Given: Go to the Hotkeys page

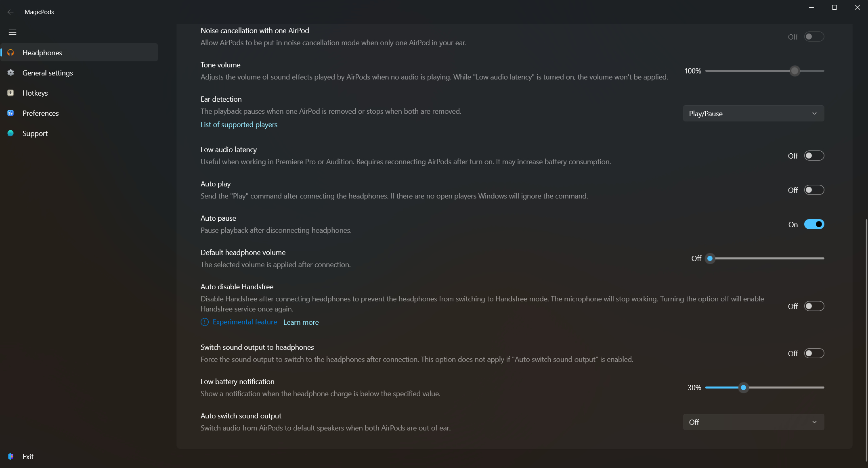Looking at the screenshot, I should point(35,93).
